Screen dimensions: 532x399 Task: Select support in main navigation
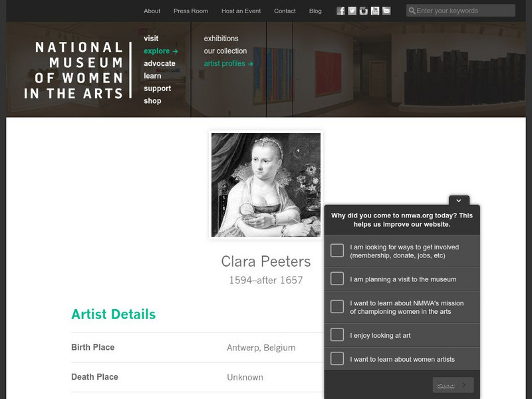(157, 88)
